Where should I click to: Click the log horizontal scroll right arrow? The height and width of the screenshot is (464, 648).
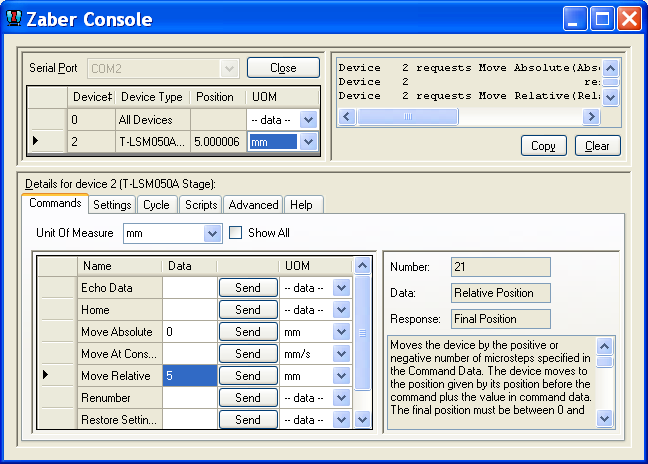[x=591, y=117]
